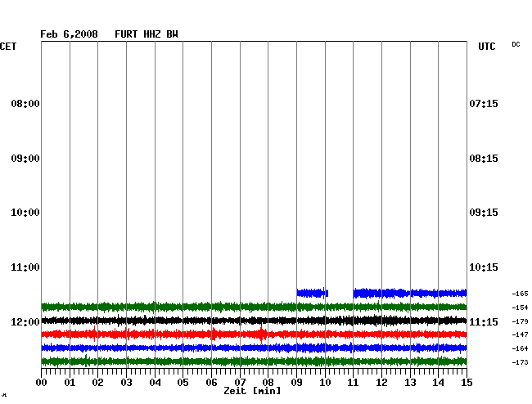Screen dimensions: 532x404
Task: Select minute tick label 07
Action: (240, 383)
